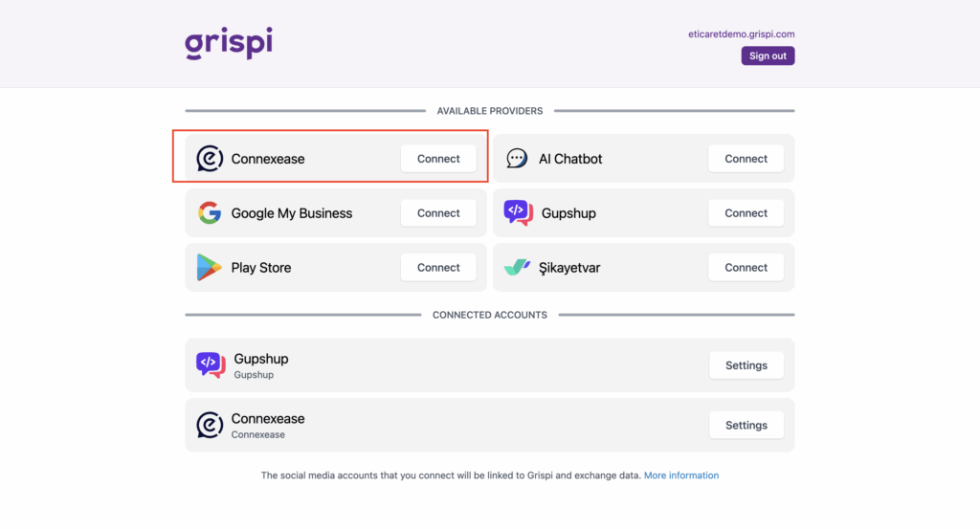Connect the Gupshup provider
The image size is (980, 529).
(746, 213)
